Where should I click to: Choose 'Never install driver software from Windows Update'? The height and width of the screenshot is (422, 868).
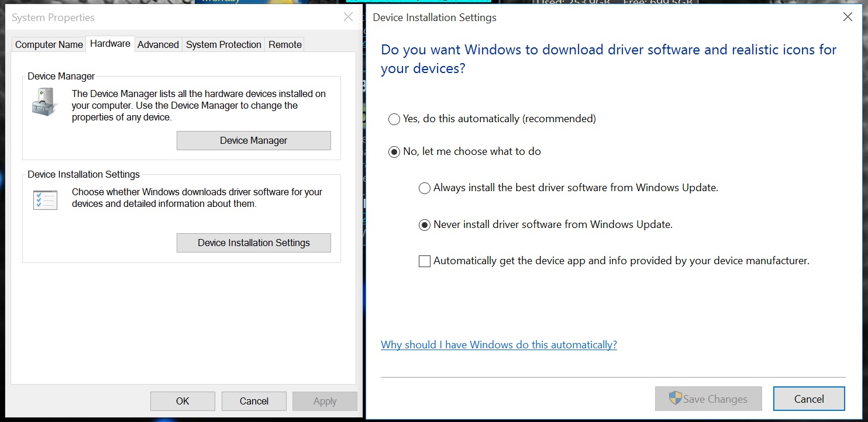[546, 224]
